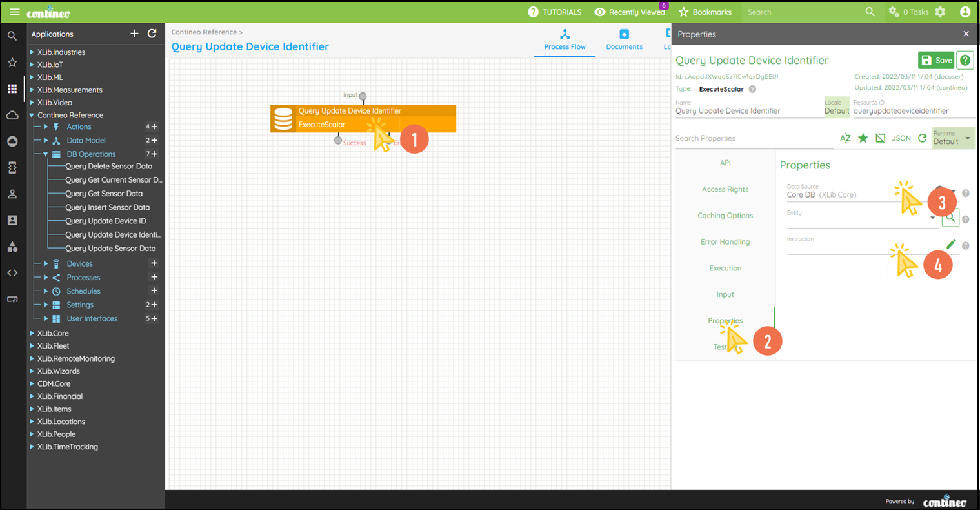980x510 pixels.
Task: Open the Instruction editor pencil icon
Action: coord(950,244)
